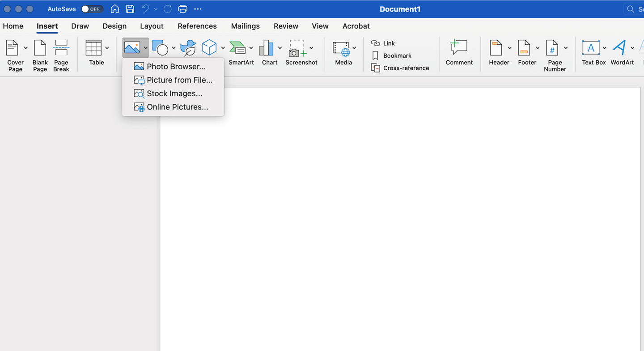Screen dimensions: 644x351
Task: Expand the Chart dropdown arrow
Action: click(280, 48)
